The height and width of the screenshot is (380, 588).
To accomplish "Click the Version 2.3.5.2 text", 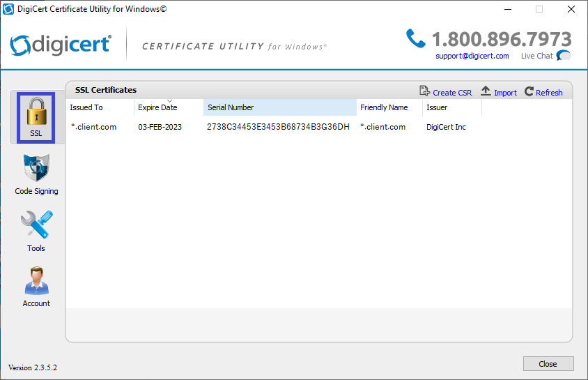I will click(x=33, y=367).
